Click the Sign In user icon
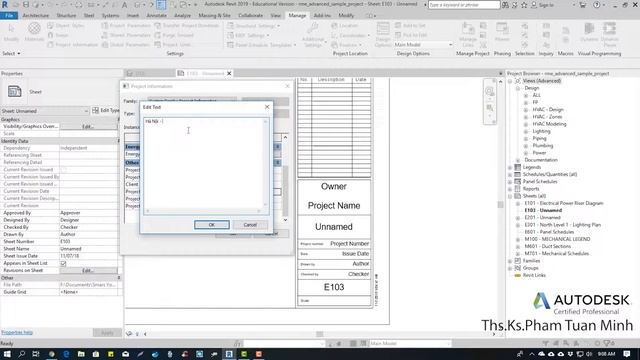The width and height of the screenshot is (640, 360). point(534,5)
